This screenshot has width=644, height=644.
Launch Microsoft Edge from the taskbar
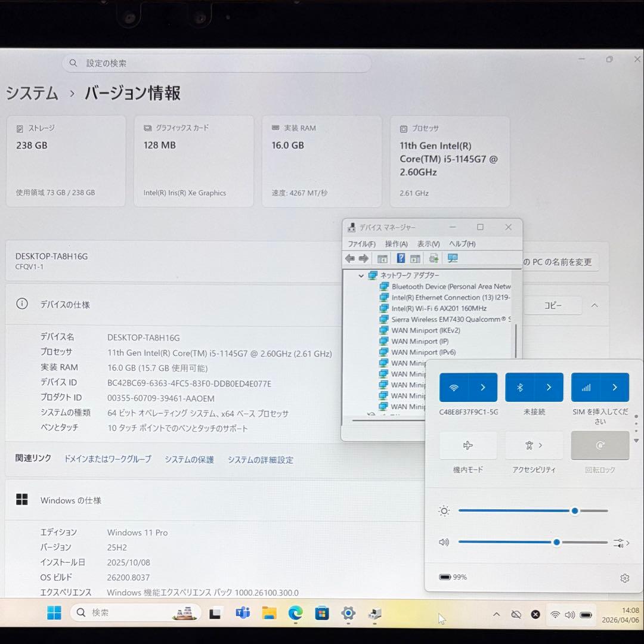click(295, 613)
